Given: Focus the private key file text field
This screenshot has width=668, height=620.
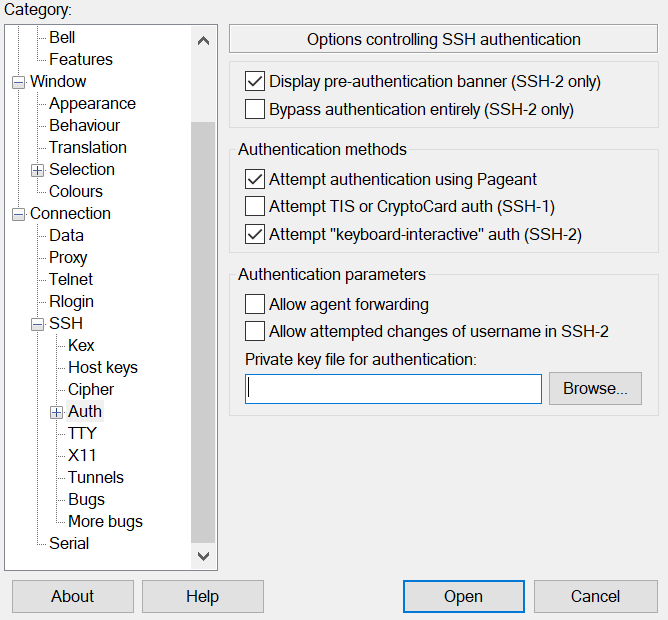Looking at the screenshot, I should point(393,389).
